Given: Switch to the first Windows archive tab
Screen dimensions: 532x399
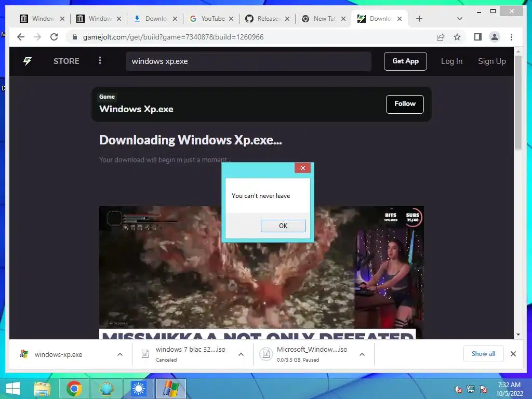Looking at the screenshot, I should (38, 19).
